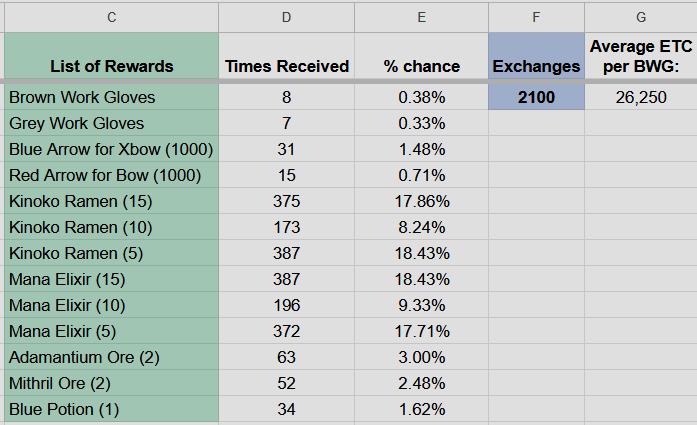
Task: Click the blue Exchanges header cell
Action: 536,57
